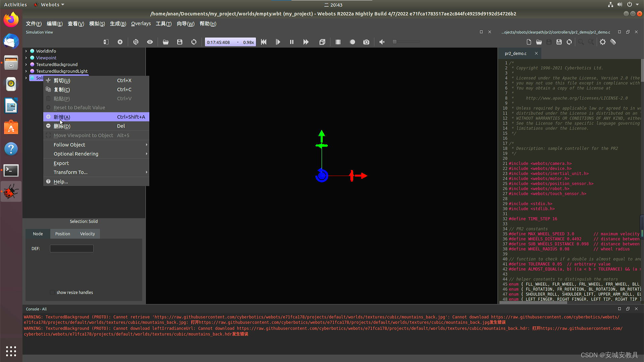
Task: Enable show resize handles checkbox
Action: click(52, 292)
